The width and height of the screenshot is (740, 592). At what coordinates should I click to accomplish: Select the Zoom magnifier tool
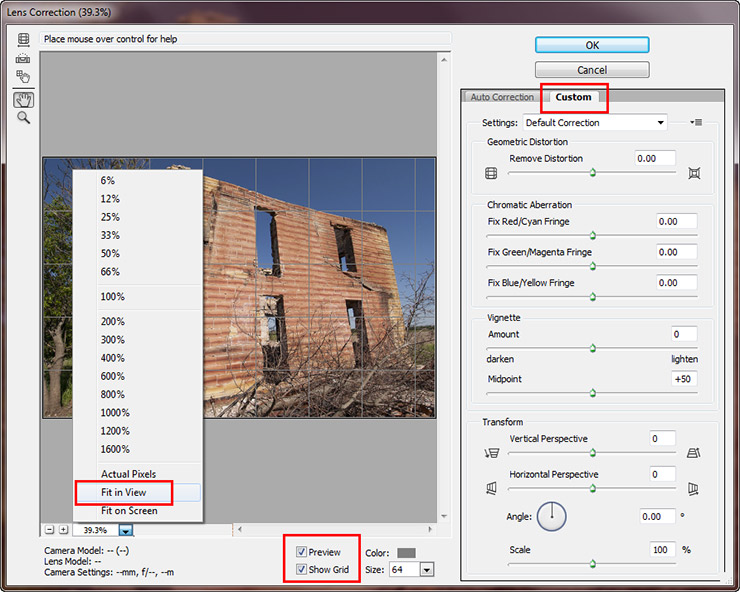pos(23,118)
